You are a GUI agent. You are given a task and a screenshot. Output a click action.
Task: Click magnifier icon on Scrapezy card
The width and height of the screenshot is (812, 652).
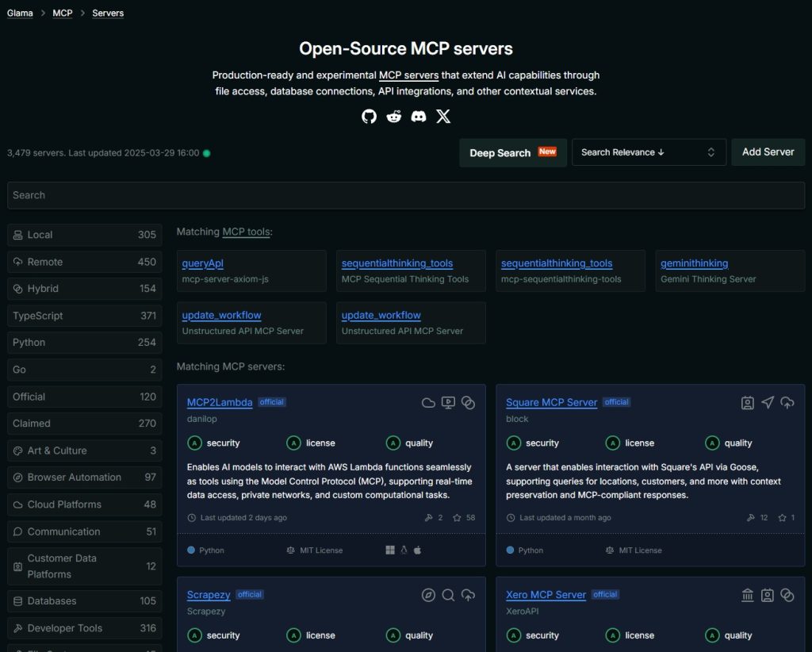coord(448,595)
